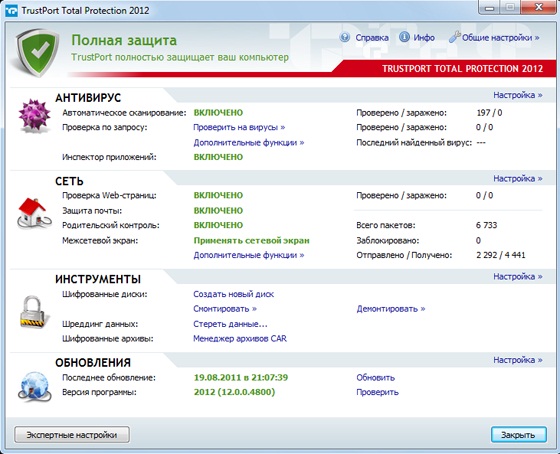Toggle Родительский контроль ВКЛЮЧЕНО status
This screenshot has height=454, width=560.
pyautogui.click(x=218, y=225)
